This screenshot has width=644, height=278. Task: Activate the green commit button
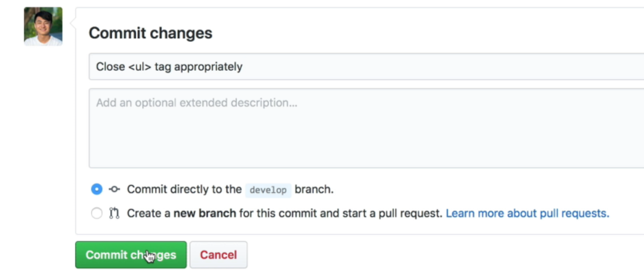pyautogui.click(x=130, y=254)
